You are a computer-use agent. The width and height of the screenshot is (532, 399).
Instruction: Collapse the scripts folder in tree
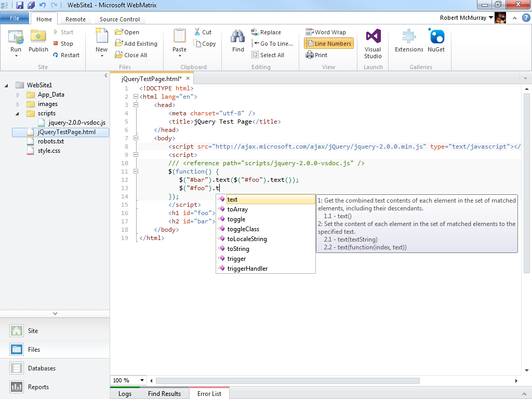(18, 113)
